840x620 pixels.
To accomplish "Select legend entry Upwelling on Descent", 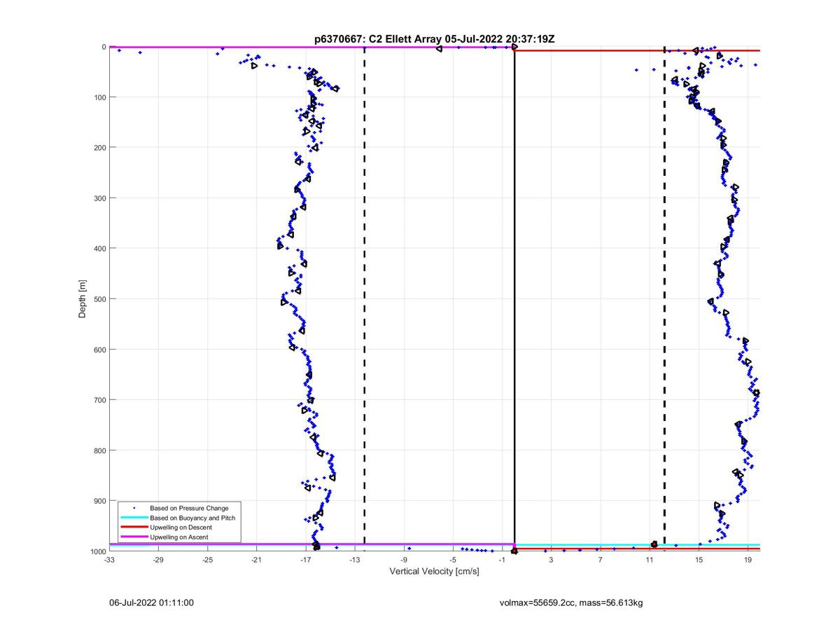I will [x=181, y=527].
